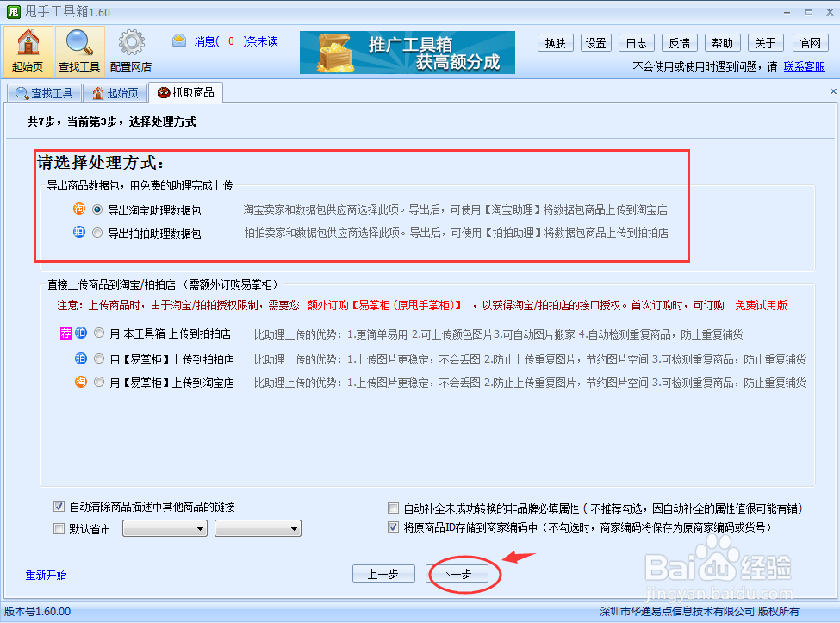The height and width of the screenshot is (623, 840).
Task: Click 重新开始 to restart the process
Action: click(45, 573)
